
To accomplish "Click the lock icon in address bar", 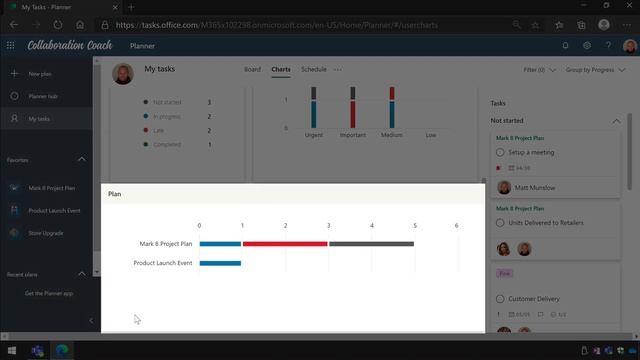I will (x=105, y=25).
